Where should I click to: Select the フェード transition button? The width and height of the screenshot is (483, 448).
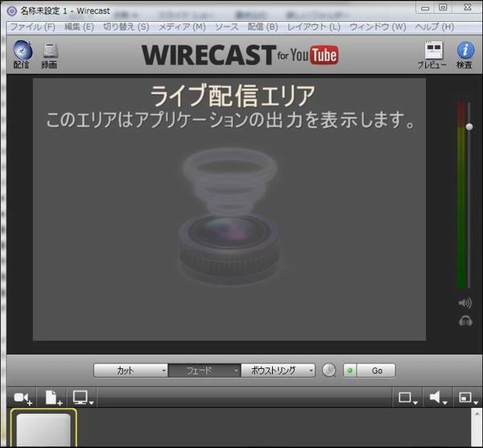(200, 371)
